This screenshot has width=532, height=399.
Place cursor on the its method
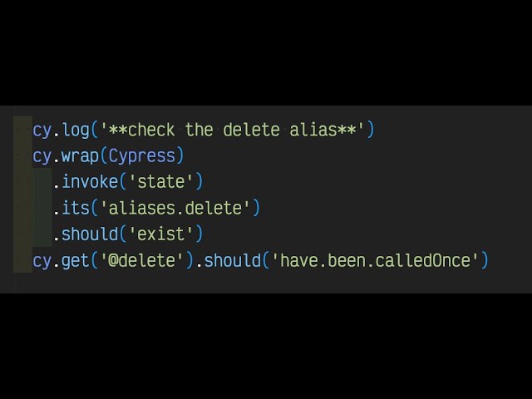click(76, 208)
